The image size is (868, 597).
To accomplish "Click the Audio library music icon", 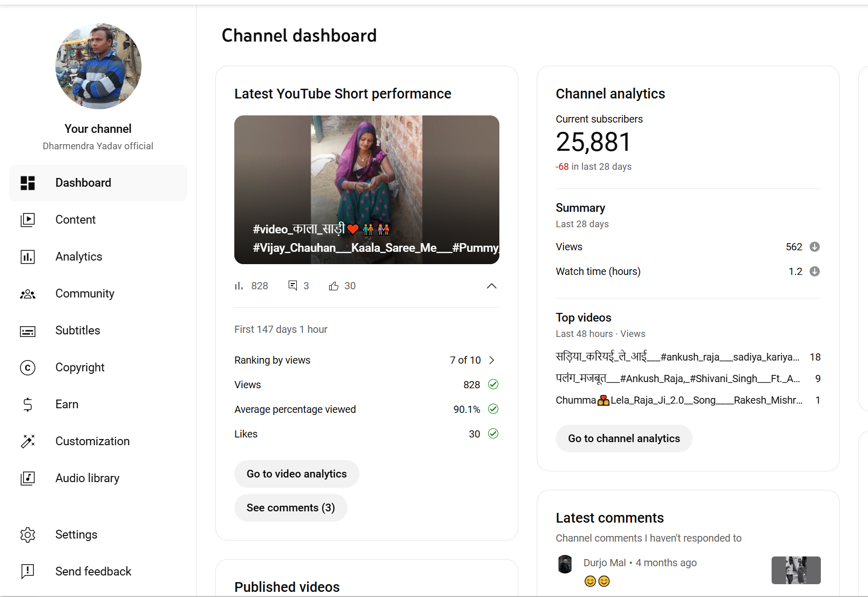I will 28,479.
